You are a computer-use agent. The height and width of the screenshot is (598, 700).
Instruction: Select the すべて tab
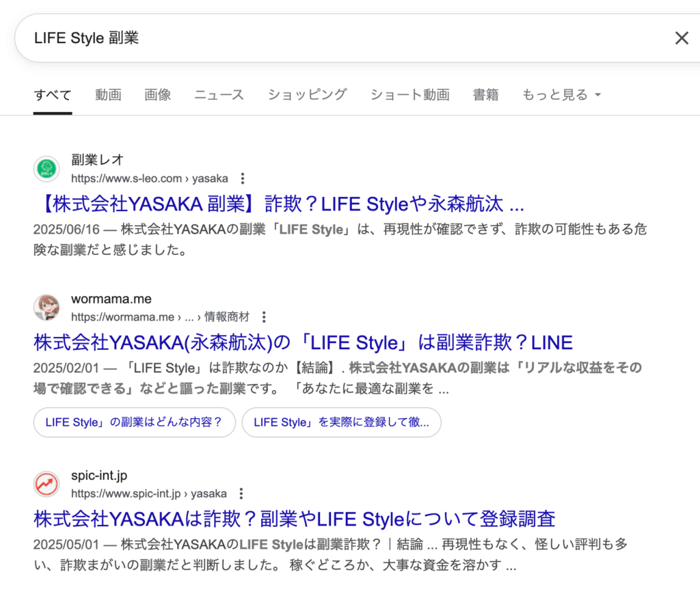click(53, 94)
